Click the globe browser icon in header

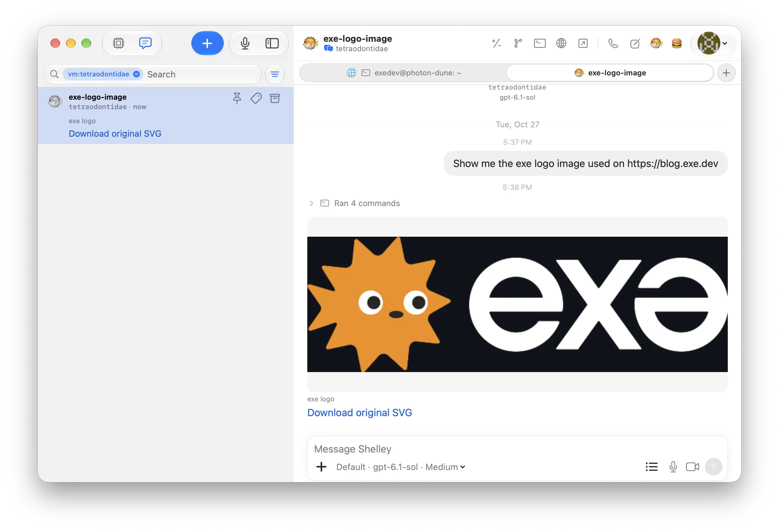pyautogui.click(x=561, y=43)
